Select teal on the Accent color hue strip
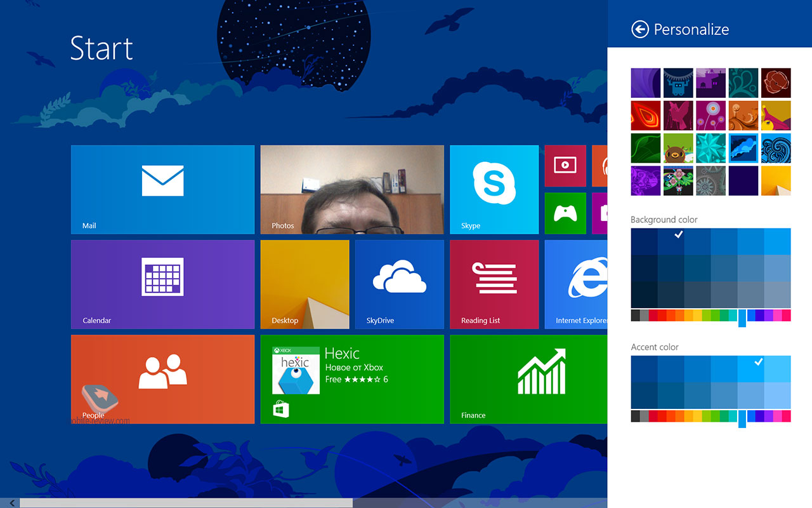Screen dimensions: 812x508 point(733,417)
